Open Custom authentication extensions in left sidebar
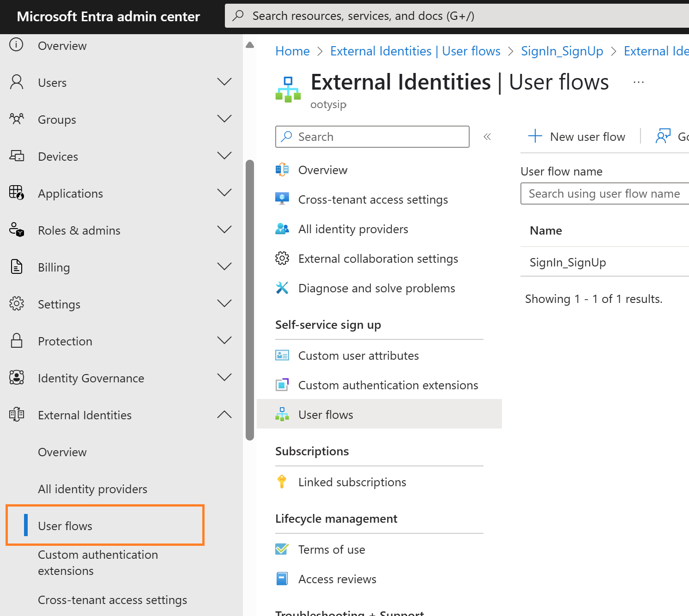 tap(98, 562)
